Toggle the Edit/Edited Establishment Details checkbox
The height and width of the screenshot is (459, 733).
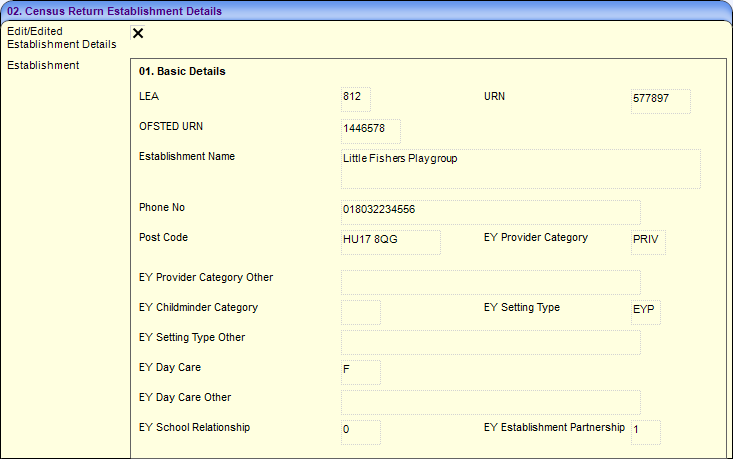[138, 33]
